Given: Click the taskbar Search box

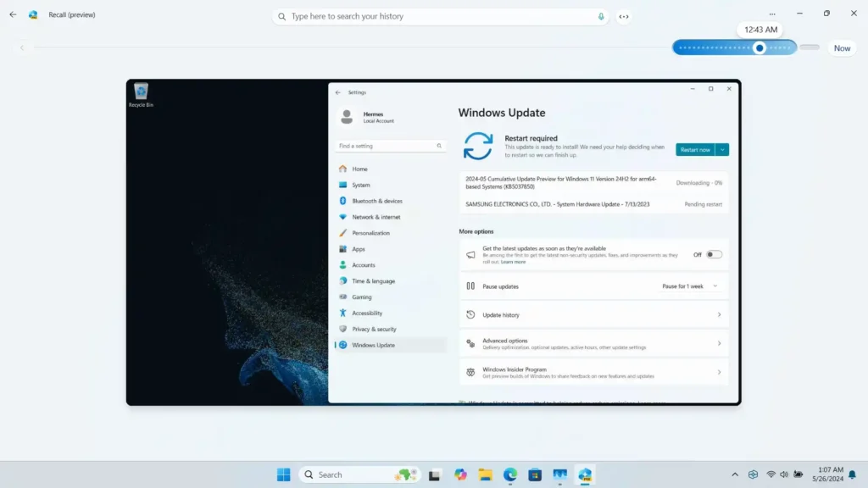Looking at the screenshot, I should click(x=359, y=474).
